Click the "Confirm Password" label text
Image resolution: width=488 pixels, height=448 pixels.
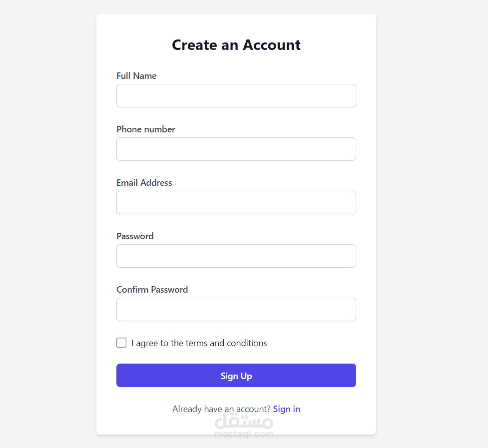click(x=152, y=290)
